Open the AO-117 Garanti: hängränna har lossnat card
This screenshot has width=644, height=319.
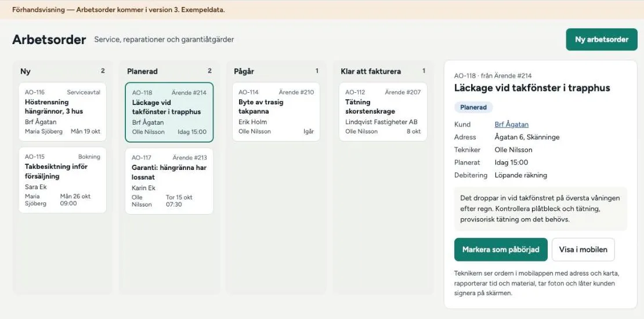click(x=169, y=181)
